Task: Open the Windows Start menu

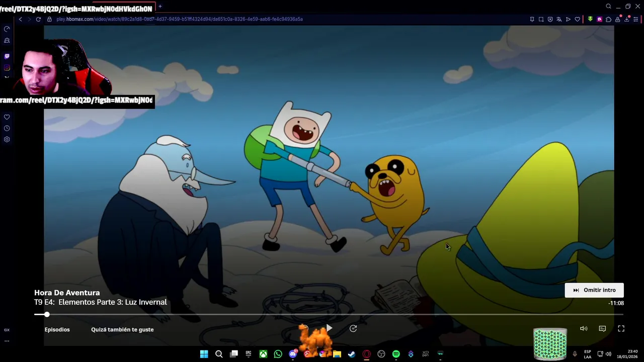Action: point(204,354)
